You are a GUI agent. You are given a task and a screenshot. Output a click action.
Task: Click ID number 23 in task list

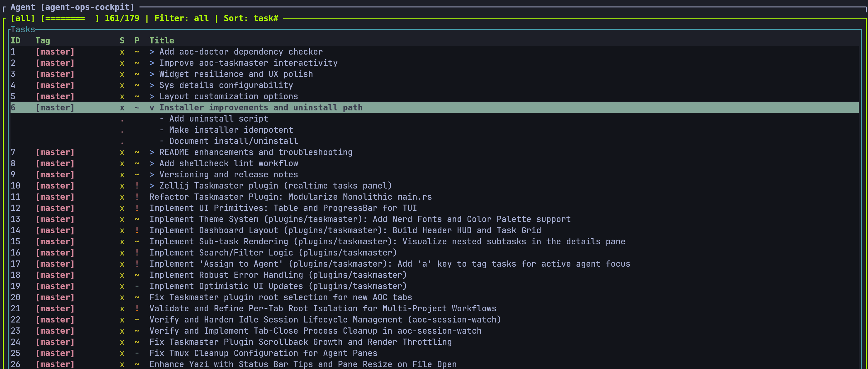click(15, 331)
